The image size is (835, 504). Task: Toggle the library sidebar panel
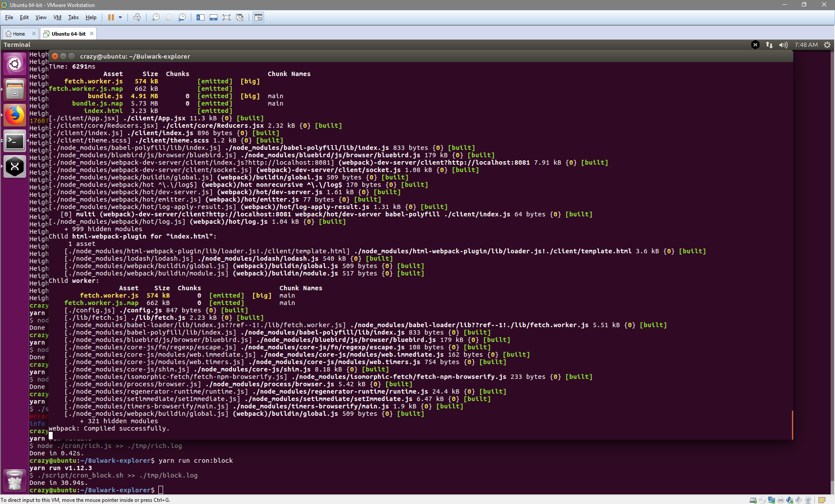(x=200, y=17)
